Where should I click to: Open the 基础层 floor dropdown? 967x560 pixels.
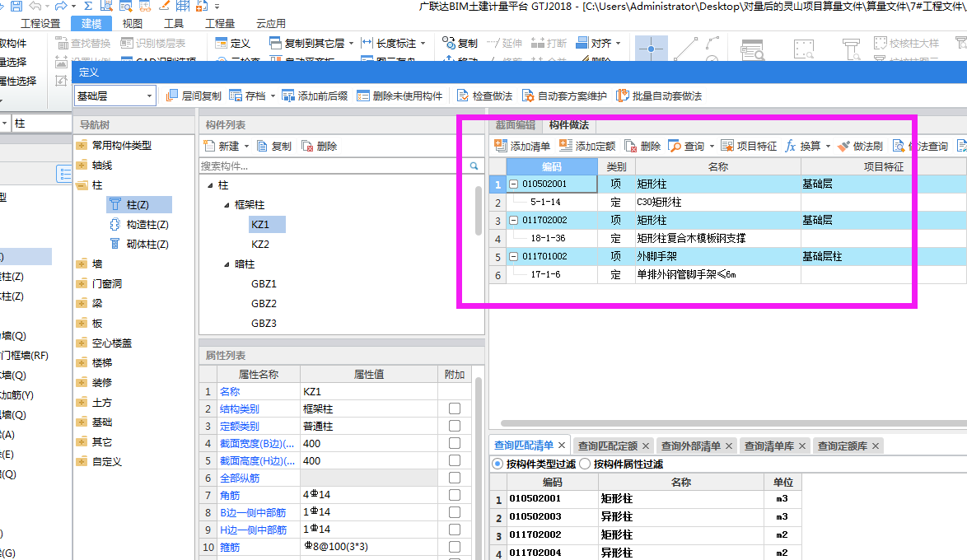point(149,96)
